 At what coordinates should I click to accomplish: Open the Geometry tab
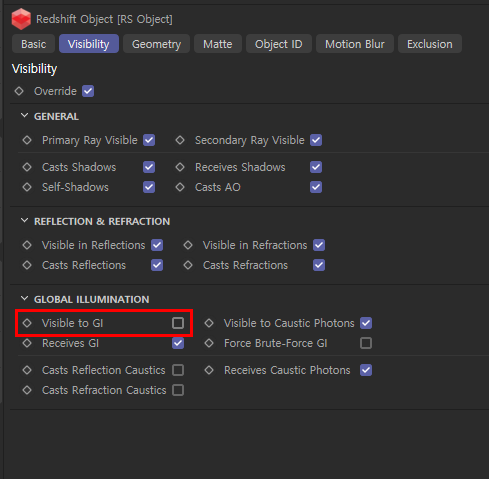pyautogui.click(x=156, y=44)
